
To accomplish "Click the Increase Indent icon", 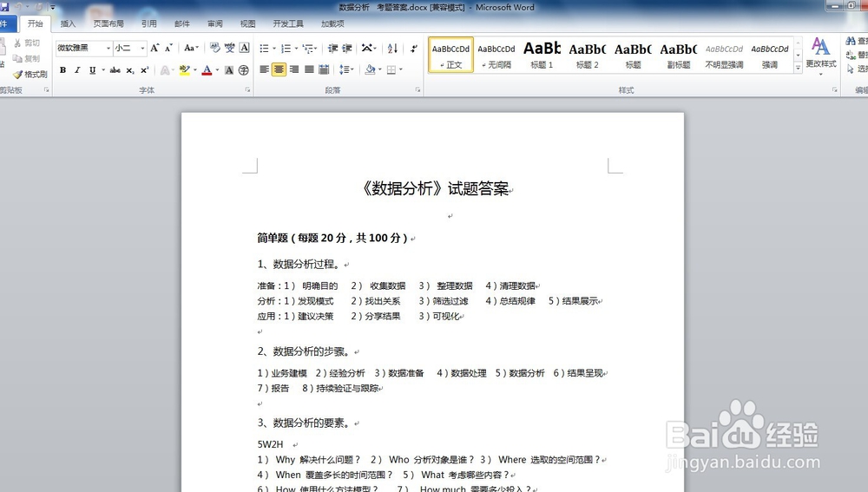I will 347,49.
